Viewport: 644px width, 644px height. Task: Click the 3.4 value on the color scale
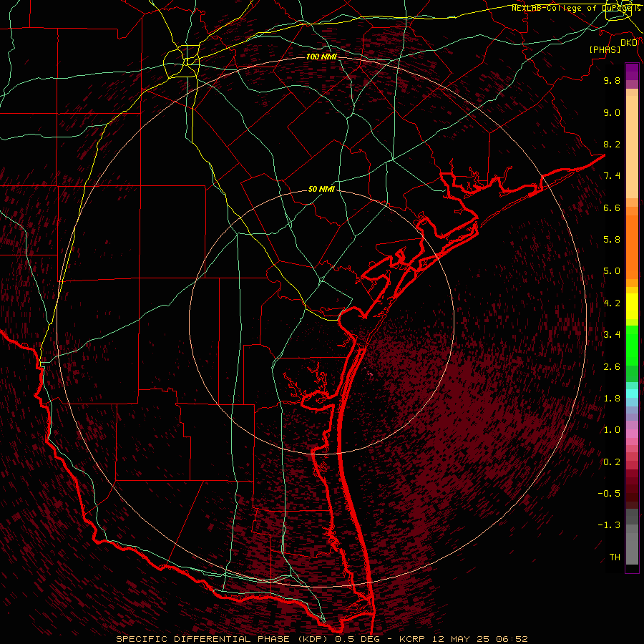pyautogui.click(x=612, y=335)
